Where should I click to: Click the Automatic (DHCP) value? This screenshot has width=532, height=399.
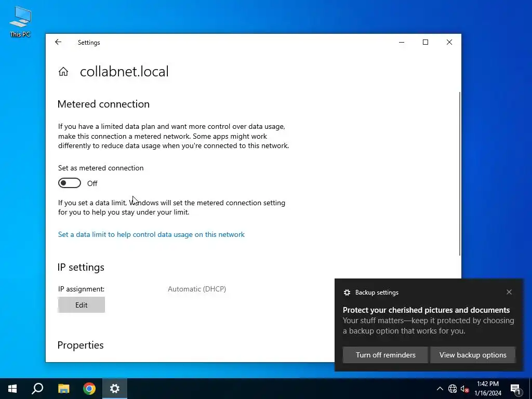click(197, 289)
